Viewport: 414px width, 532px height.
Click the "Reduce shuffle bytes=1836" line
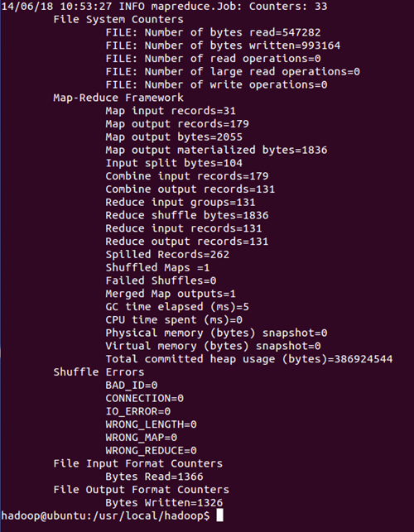pos(187,215)
